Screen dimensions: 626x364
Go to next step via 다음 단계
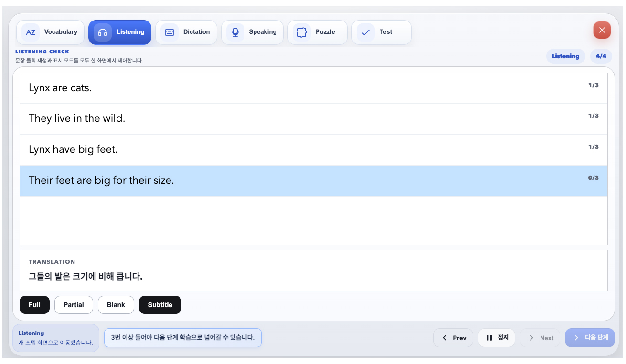(x=590, y=338)
